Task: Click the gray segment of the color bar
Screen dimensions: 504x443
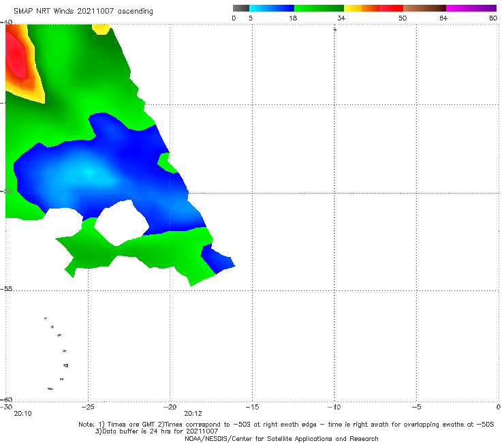Action: (241, 8)
